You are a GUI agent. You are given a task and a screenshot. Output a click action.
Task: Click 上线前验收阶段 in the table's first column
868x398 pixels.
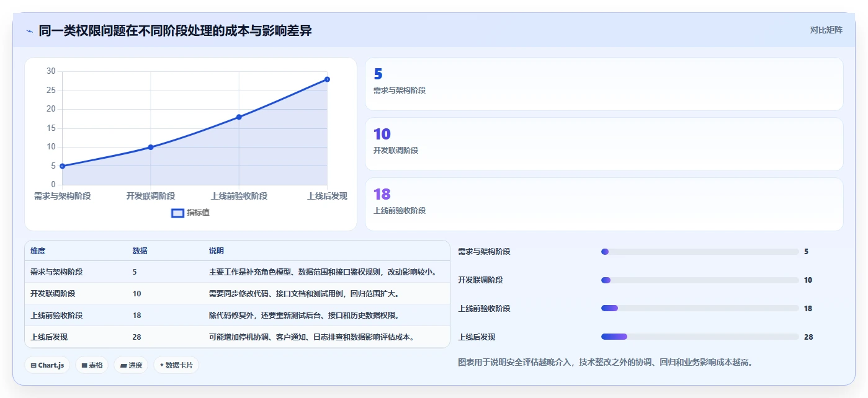[56, 315]
